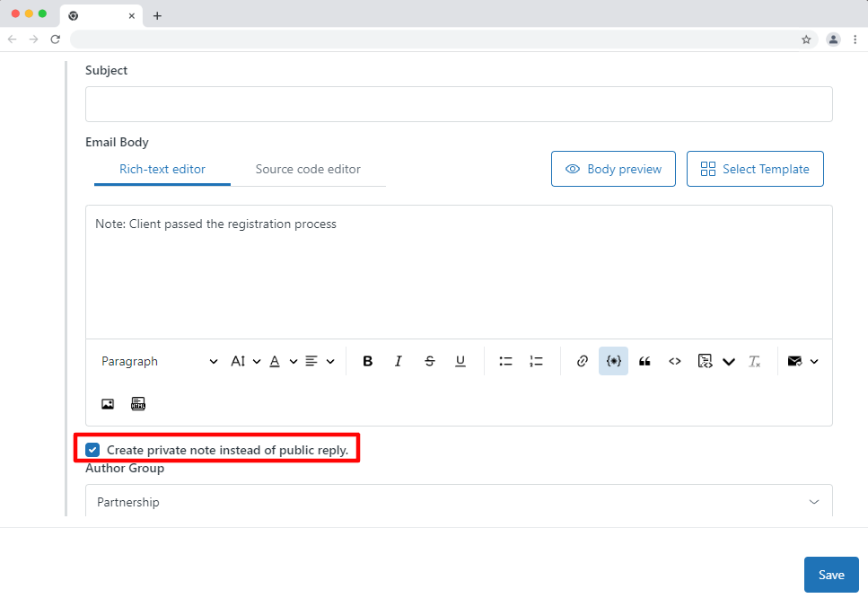Insert inline code formatting
The height and width of the screenshot is (607, 868).
(x=674, y=361)
